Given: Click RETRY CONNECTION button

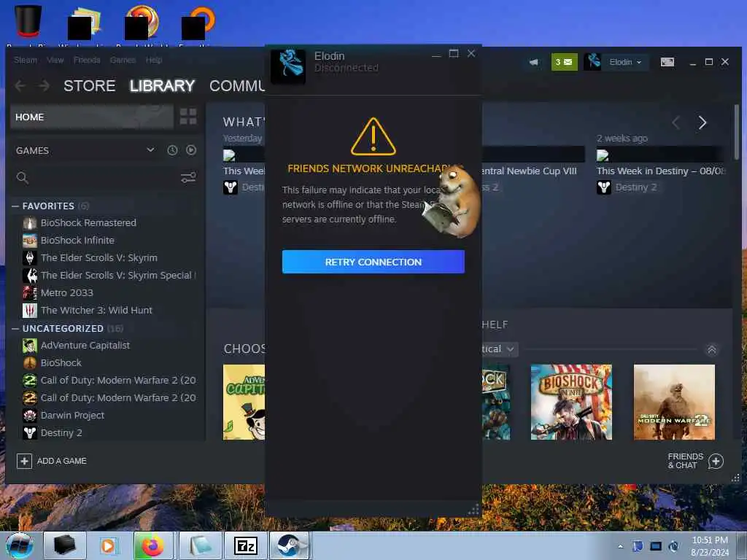Looking at the screenshot, I should (373, 262).
